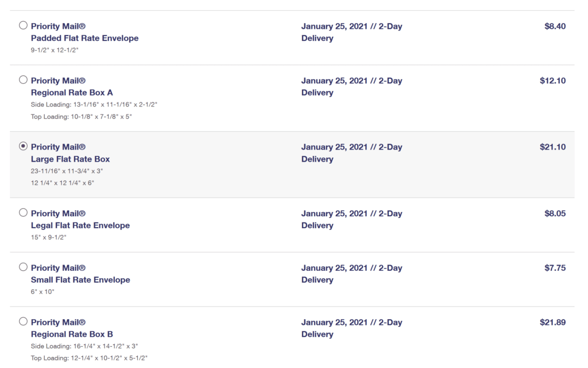Screen dimensions: 588x368
Task: Click the Padded Flat Rate Envelope label
Action: pyautogui.click(x=84, y=38)
